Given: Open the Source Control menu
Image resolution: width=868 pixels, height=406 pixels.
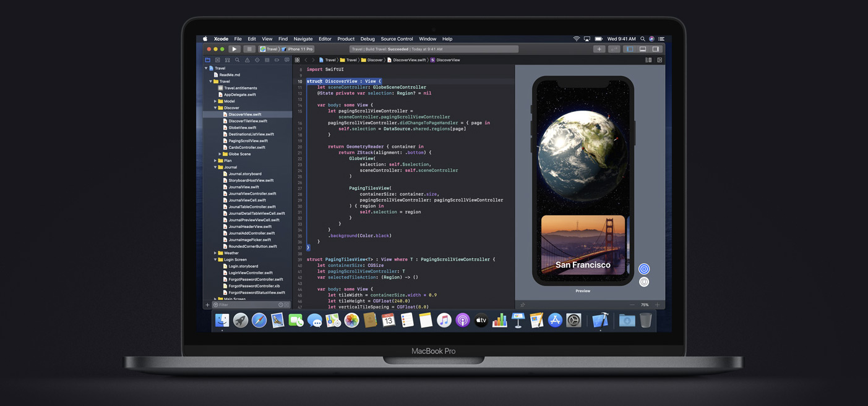Looking at the screenshot, I should coord(397,39).
